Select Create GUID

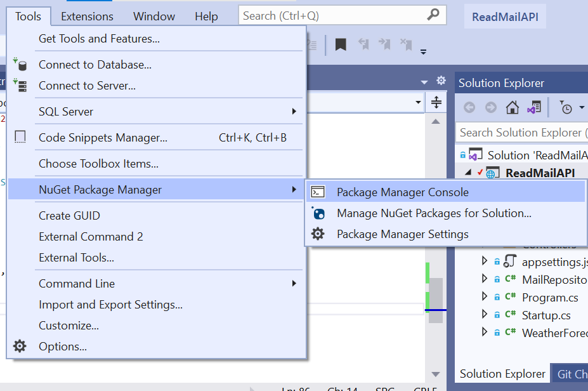click(157, 216)
